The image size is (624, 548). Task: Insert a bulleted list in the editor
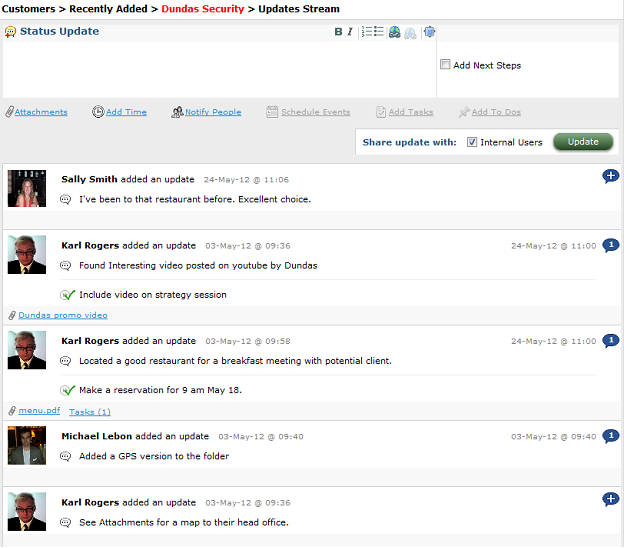379,32
